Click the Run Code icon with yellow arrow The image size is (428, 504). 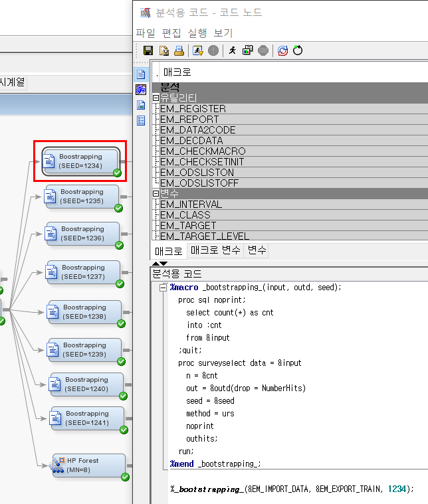click(197, 50)
